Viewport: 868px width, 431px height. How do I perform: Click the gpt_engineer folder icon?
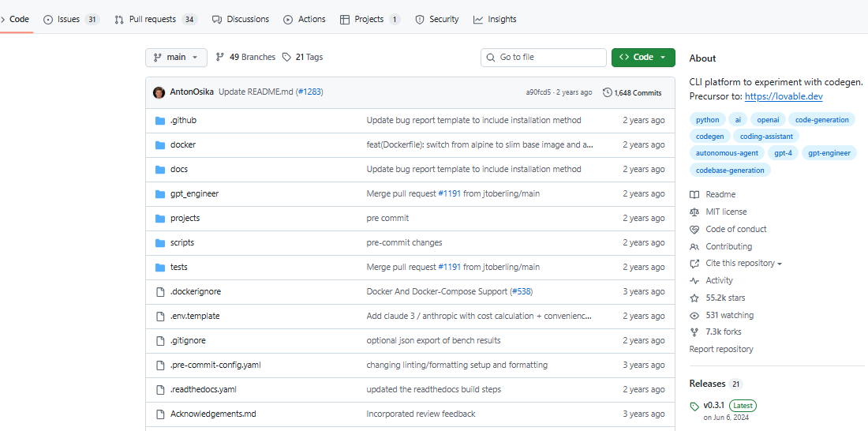click(x=160, y=193)
